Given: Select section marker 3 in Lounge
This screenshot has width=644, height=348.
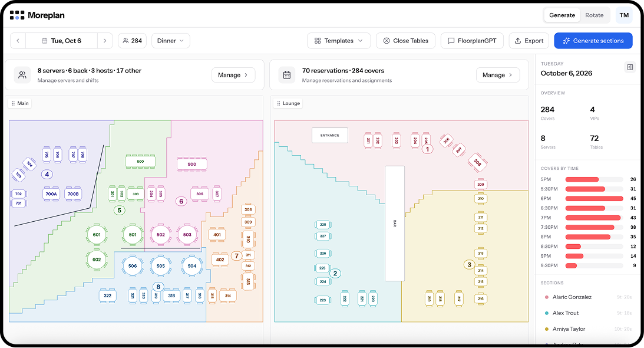Looking at the screenshot, I should pyautogui.click(x=470, y=264).
